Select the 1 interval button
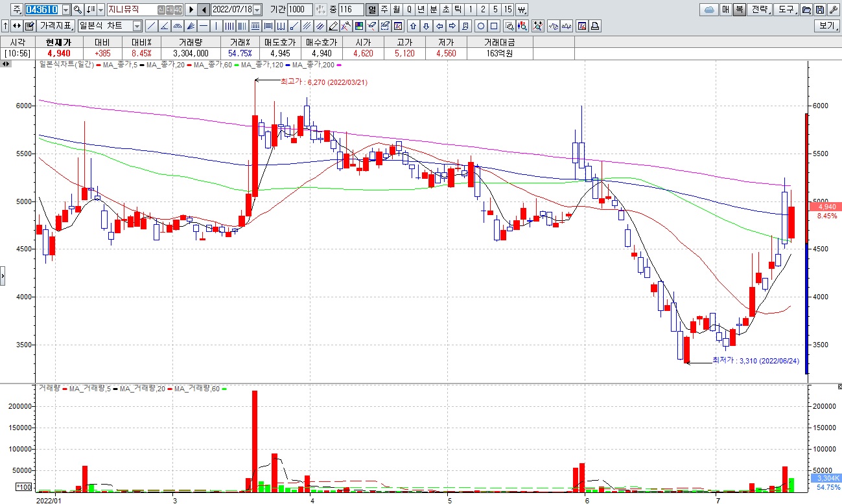This screenshot has height=504, width=842. point(471,10)
